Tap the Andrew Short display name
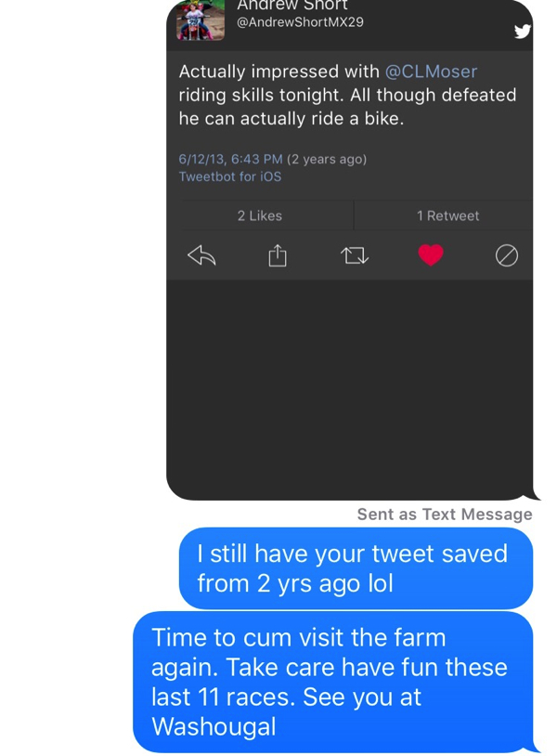 [x=292, y=6]
